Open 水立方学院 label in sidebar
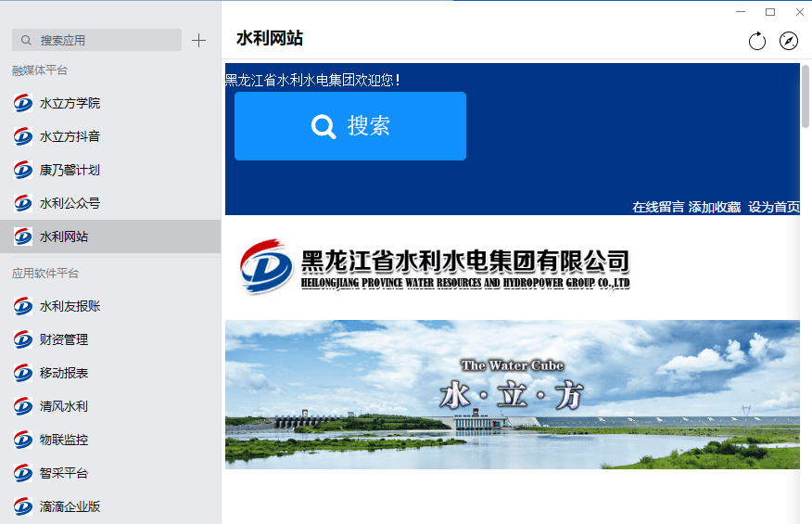Viewport: 812px width, 524px height. (70, 103)
